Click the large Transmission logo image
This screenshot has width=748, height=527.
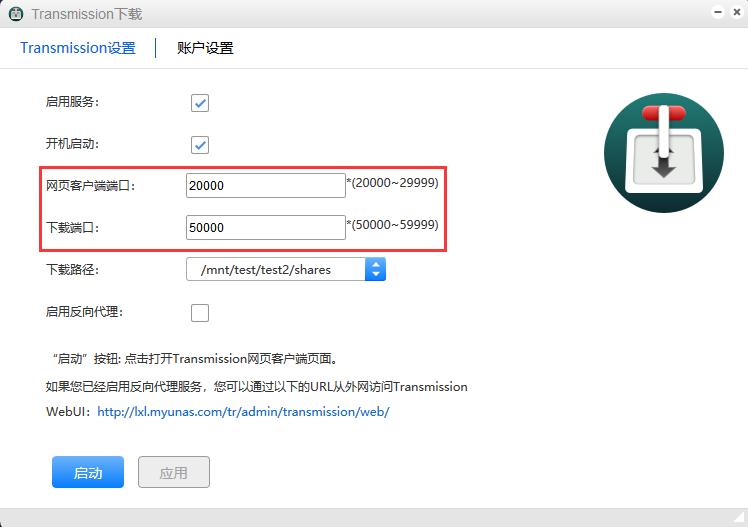pos(664,153)
